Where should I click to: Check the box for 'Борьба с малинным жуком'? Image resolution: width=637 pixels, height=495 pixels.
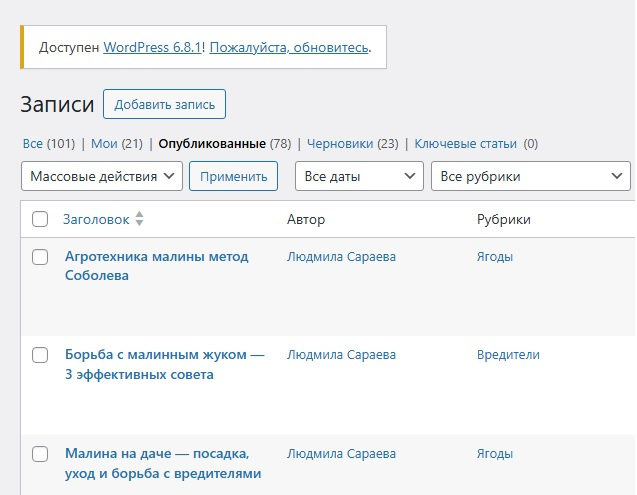[x=40, y=355]
